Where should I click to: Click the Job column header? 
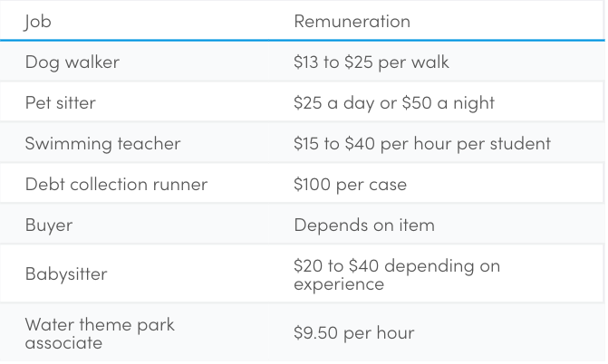point(37,22)
